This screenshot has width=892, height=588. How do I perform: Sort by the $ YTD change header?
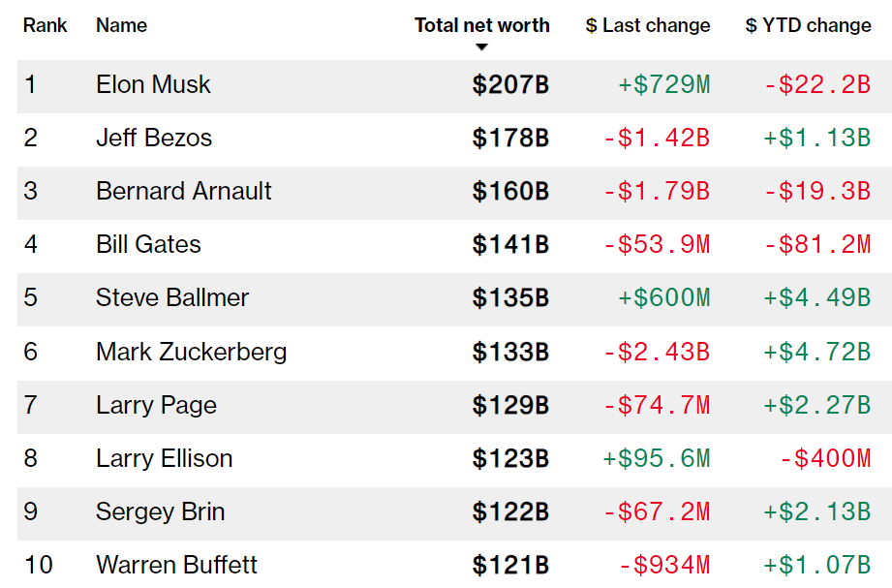[808, 25]
